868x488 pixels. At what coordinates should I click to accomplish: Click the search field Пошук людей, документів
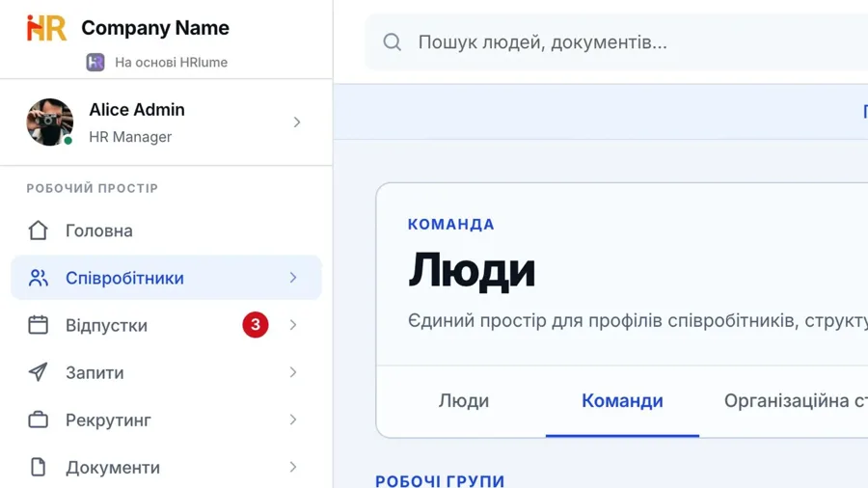(616, 42)
